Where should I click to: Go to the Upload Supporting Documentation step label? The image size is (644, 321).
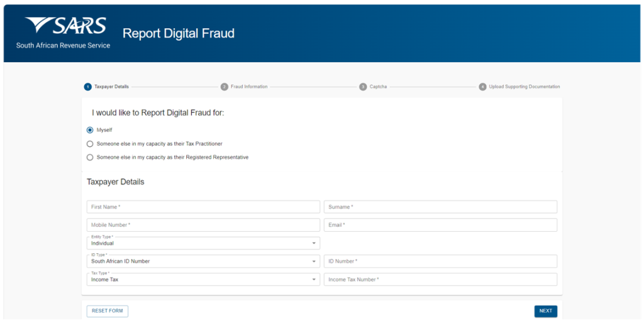pyautogui.click(x=524, y=87)
